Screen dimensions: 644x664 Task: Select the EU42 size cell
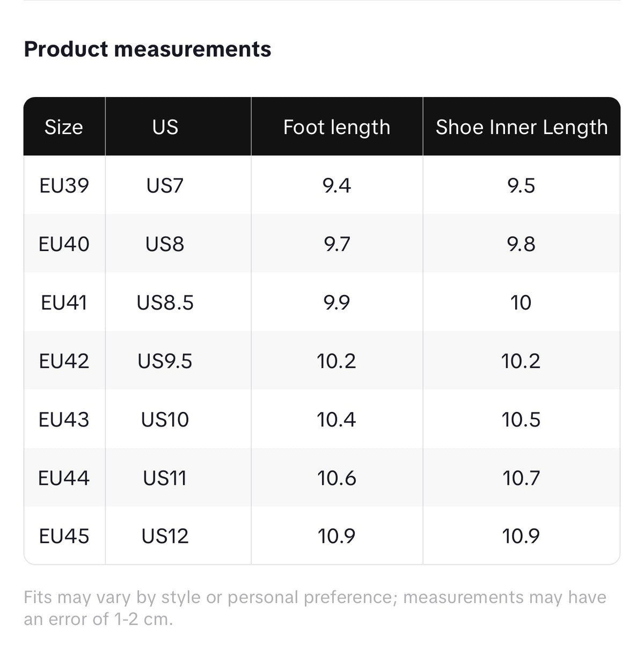[x=64, y=361]
